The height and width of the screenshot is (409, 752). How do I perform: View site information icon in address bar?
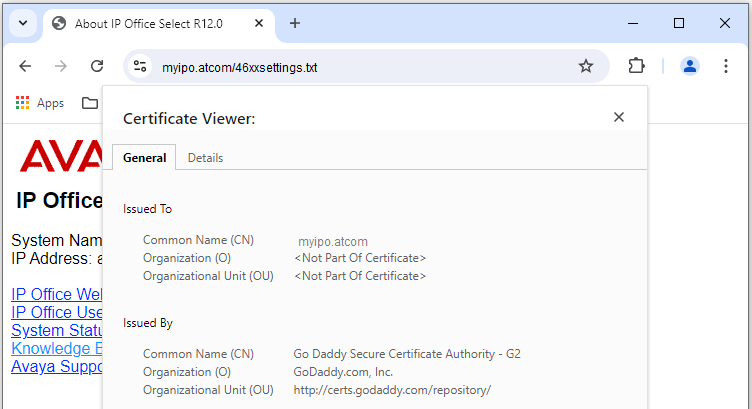(x=140, y=66)
